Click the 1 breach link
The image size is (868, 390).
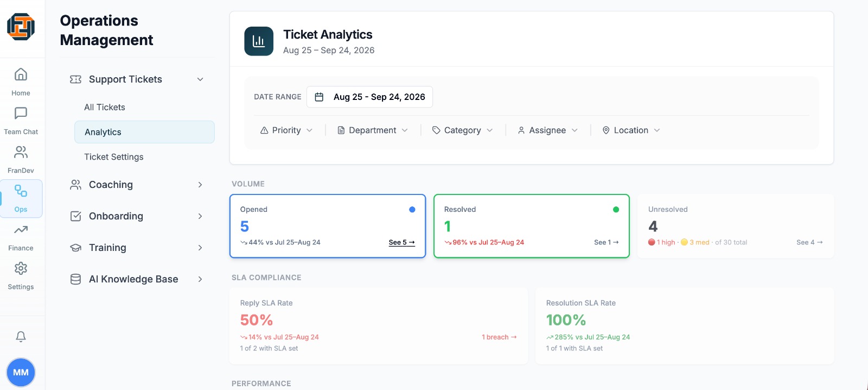click(499, 337)
